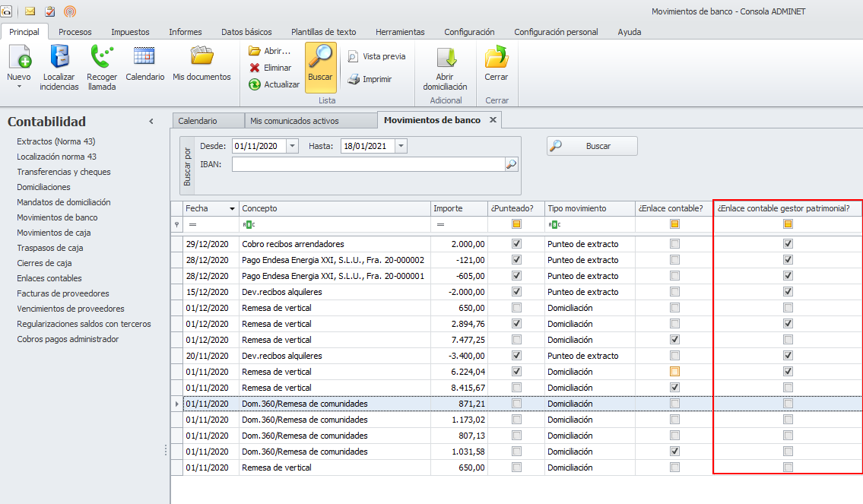Open Vista previa print preview

(x=354, y=56)
